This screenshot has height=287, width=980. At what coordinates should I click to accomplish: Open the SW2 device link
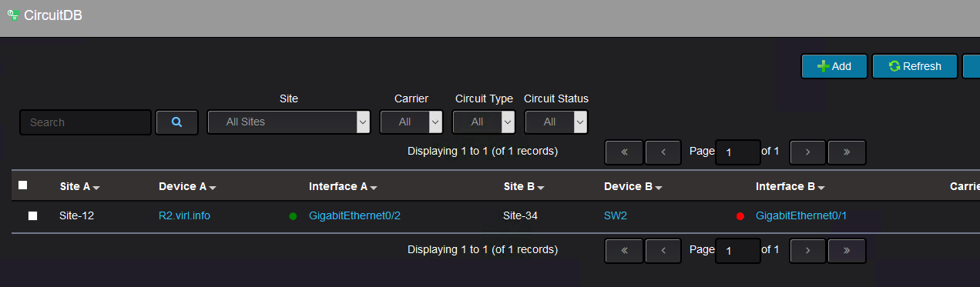tap(616, 216)
